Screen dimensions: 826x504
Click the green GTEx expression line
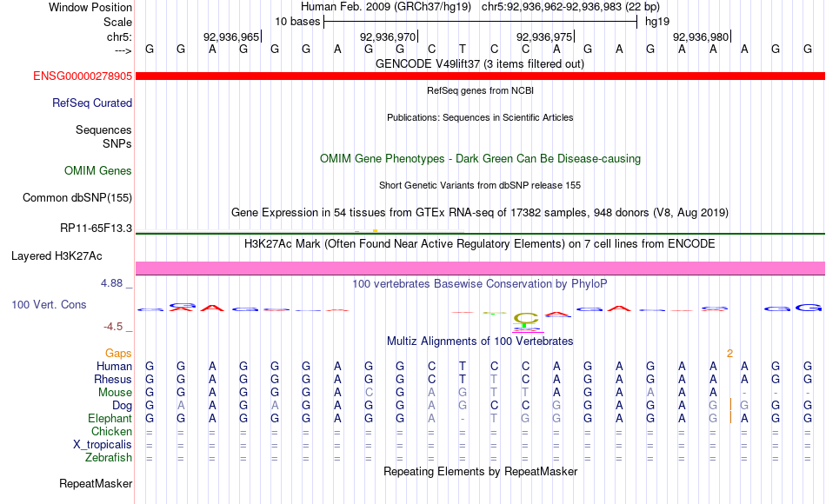tap(480, 233)
